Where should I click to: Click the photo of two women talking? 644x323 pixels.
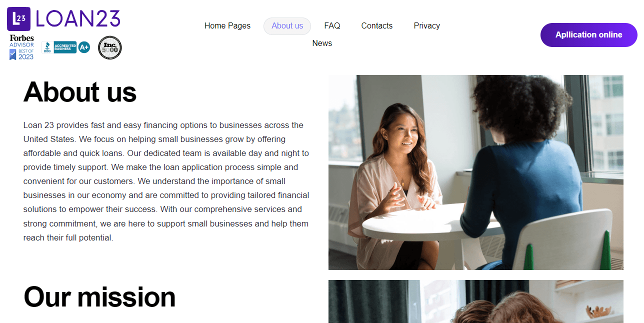[x=476, y=172]
